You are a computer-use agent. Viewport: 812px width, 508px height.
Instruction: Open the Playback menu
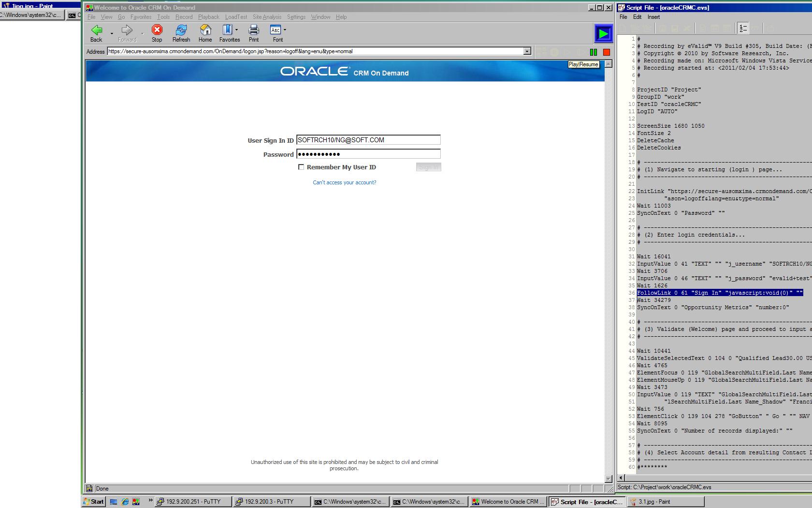[209, 17]
